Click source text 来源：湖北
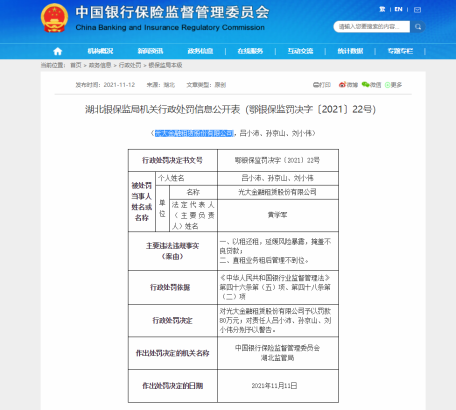This screenshot has width=456, height=410. [x=161, y=85]
